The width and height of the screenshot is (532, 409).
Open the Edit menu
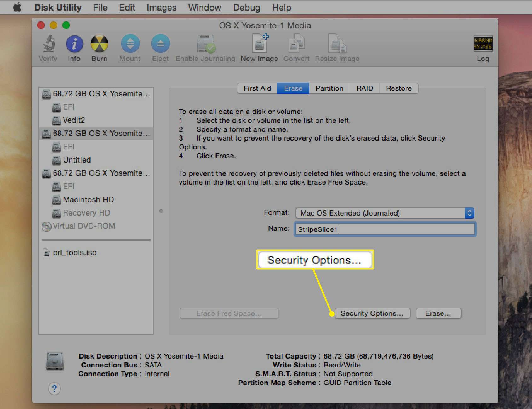click(127, 7)
